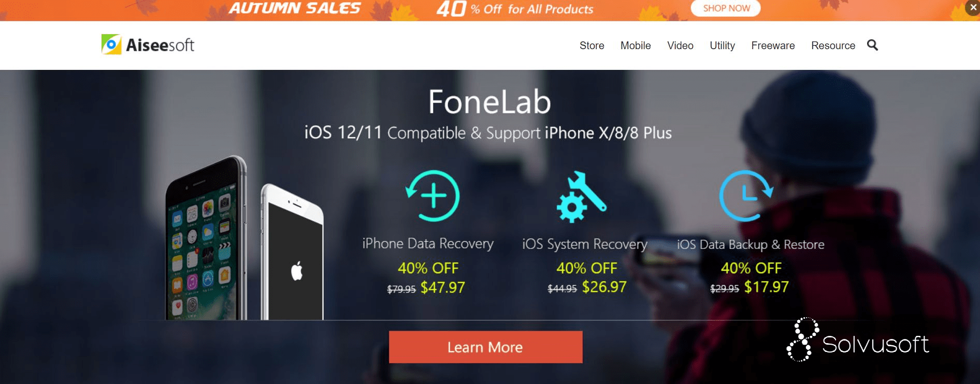The width and height of the screenshot is (980, 384).
Task: Open the Resource menu
Action: [833, 46]
